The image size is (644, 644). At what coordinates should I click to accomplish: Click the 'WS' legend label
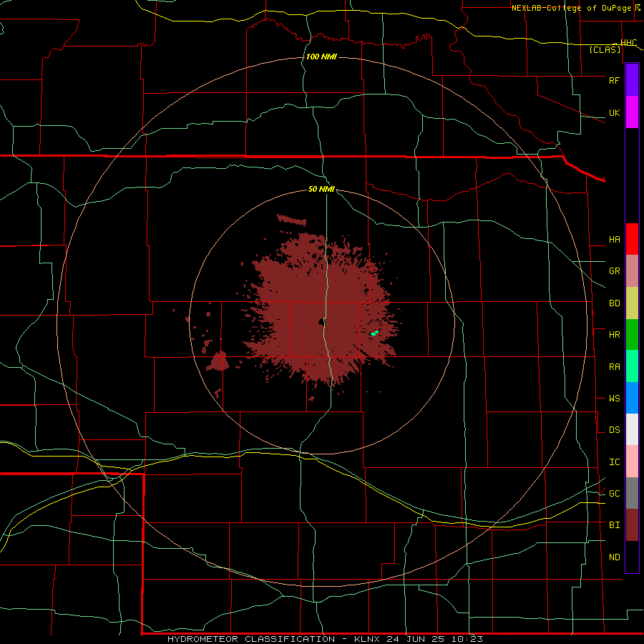tap(614, 399)
